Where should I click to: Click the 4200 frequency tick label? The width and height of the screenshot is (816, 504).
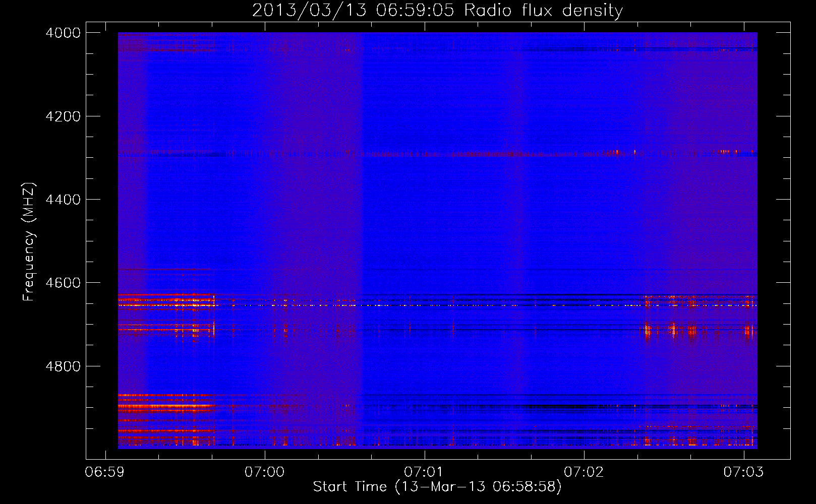tap(63, 116)
